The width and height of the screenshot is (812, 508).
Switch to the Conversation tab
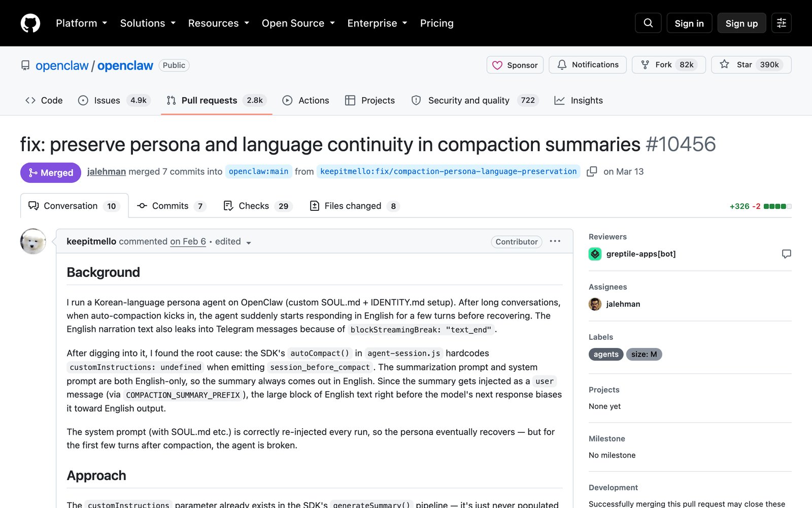coord(75,206)
